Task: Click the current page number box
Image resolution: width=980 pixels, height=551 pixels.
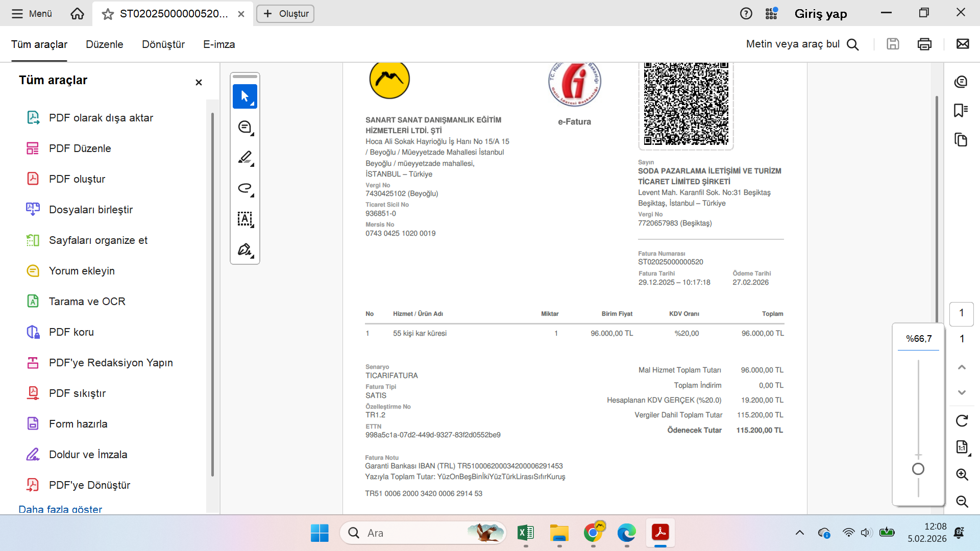Action: point(962,314)
